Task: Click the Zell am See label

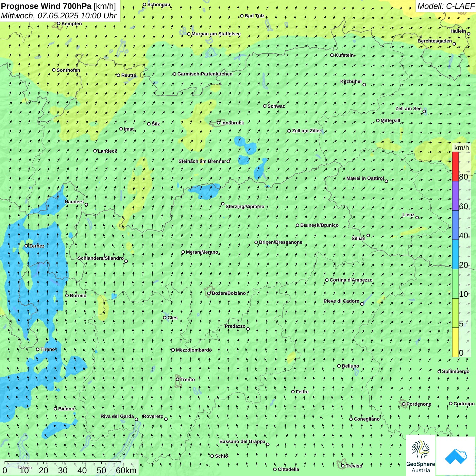Action: 408,108
